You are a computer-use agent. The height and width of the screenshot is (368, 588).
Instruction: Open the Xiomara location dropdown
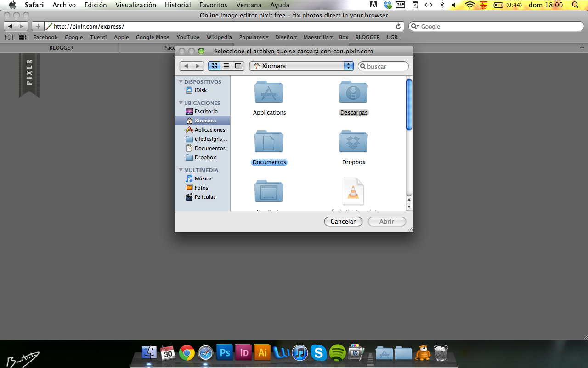[301, 66]
